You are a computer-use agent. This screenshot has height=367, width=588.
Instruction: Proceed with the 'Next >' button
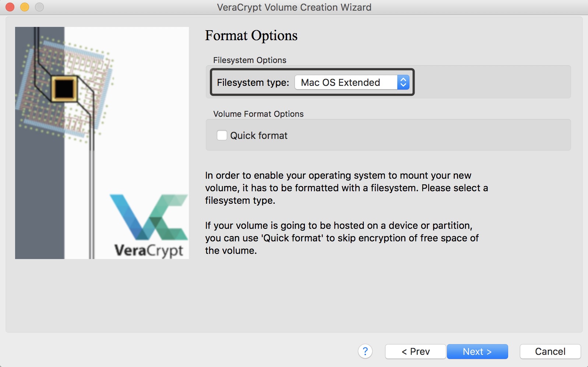[477, 352]
